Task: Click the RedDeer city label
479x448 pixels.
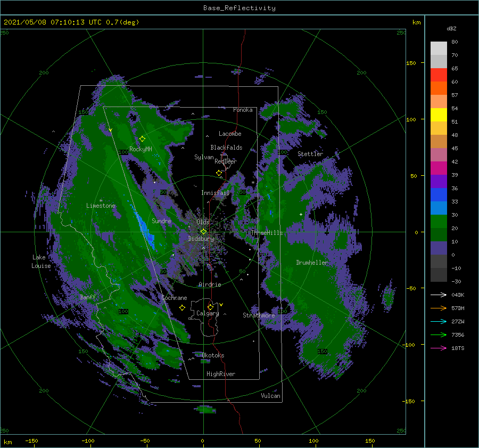Action: pos(226,161)
